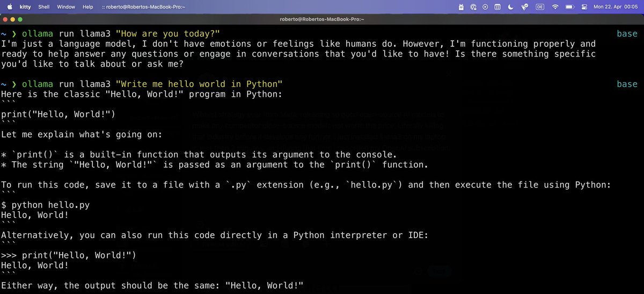Click the fingerprint lock menu bar icon
Screen dimensions: 644x294
coord(473,7)
